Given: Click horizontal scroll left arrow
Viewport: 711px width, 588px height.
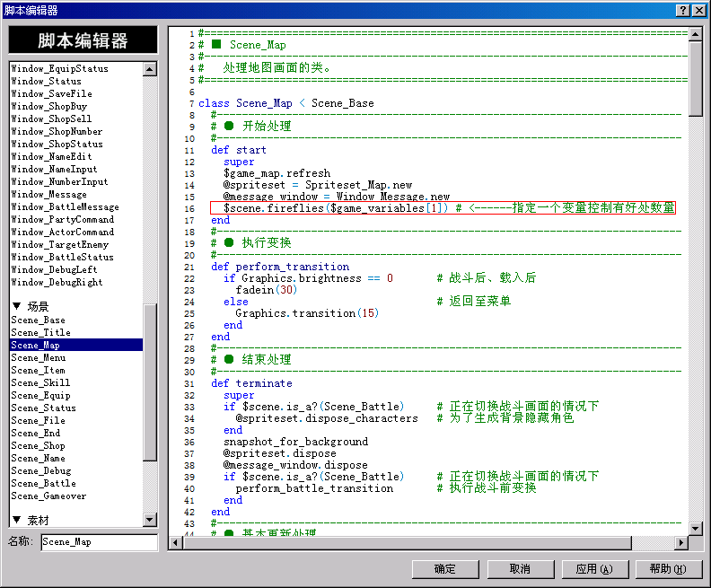Looking at the screenshot, I should [176, 542].
